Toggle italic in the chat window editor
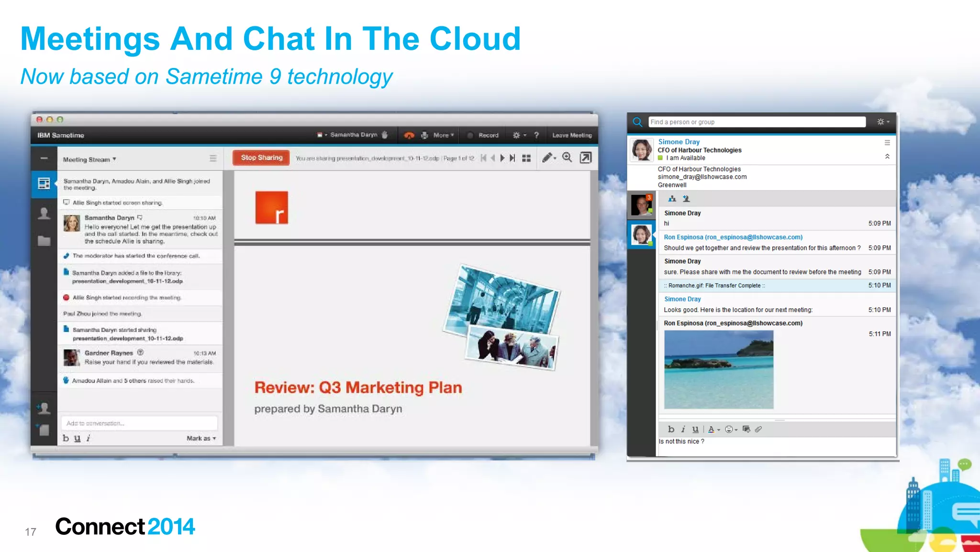The width and height of the screenshot is (980, 552). click(683, 429)
